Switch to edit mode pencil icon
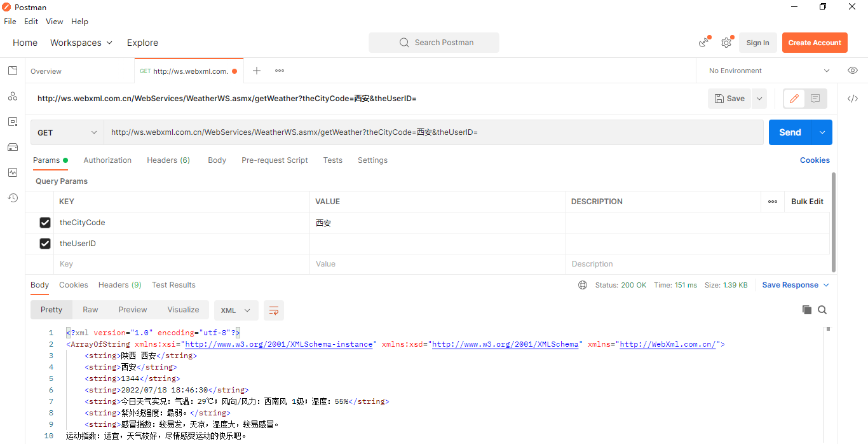 794,99
